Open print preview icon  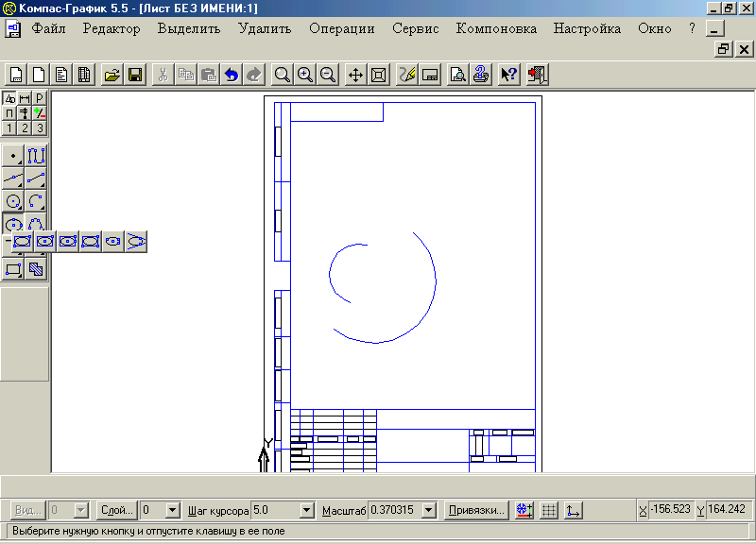pos(457,75)
